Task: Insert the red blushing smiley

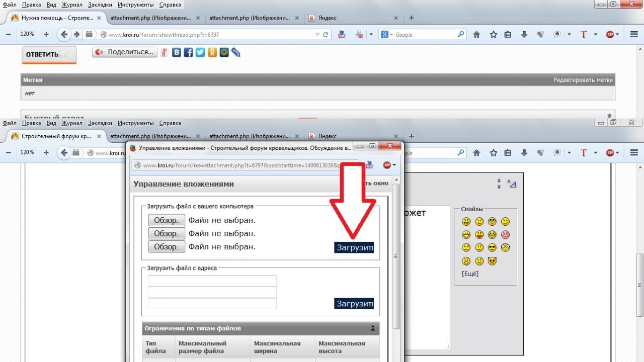Action: coord(505,235)
